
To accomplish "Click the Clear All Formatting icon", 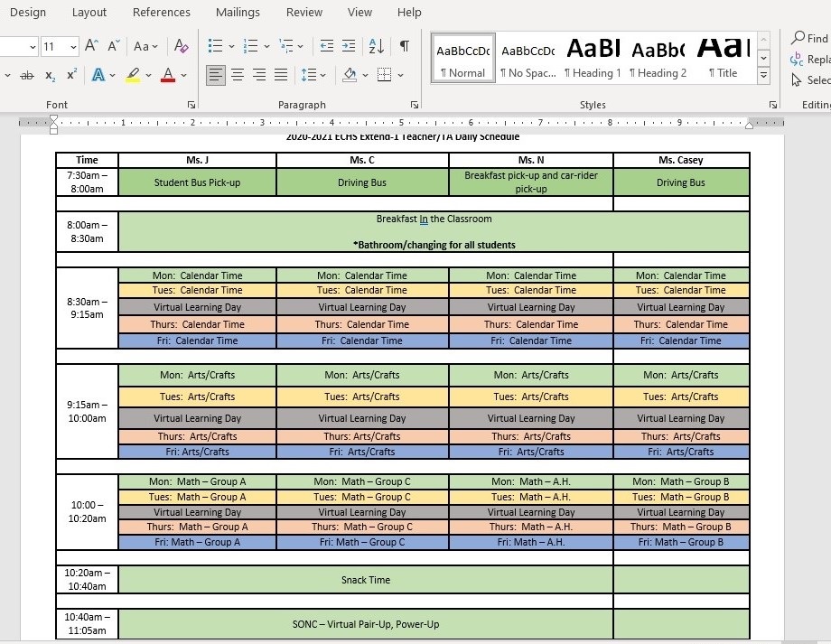I will point(181,46).
